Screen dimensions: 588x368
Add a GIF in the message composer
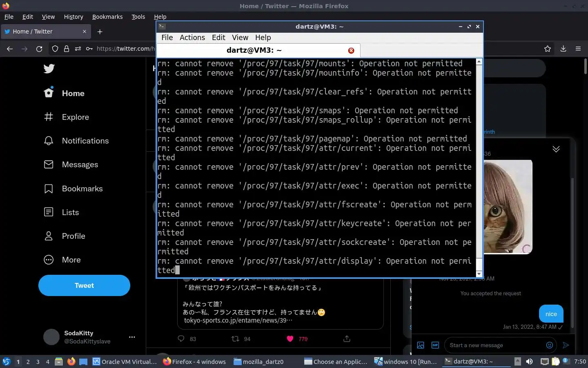[435, 345]
